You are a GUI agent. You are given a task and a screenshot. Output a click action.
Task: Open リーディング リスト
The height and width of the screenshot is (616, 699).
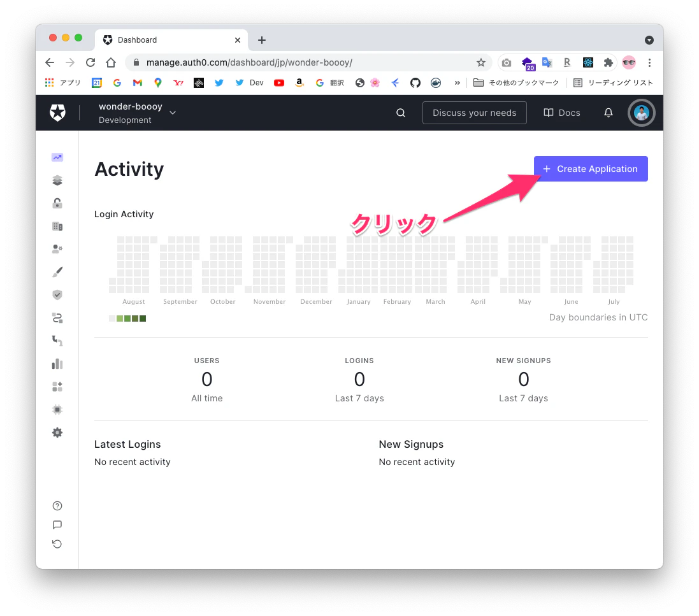pyautogui.click(x=613, y=83)
